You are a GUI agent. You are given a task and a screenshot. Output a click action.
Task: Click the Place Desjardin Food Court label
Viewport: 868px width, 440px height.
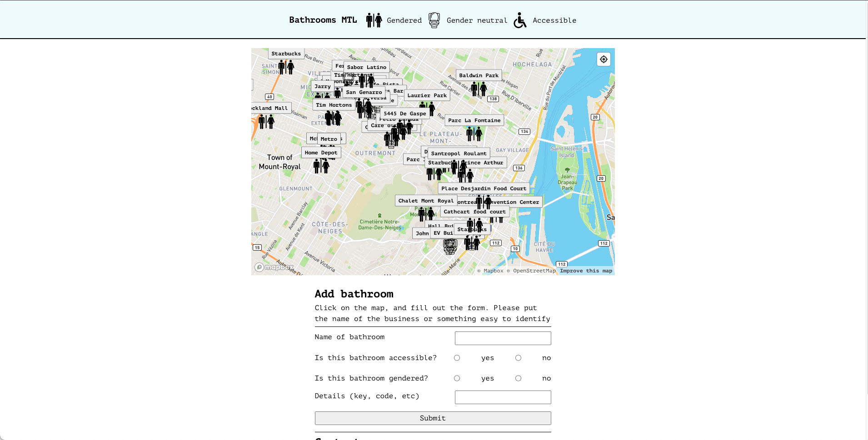(484, 188)
